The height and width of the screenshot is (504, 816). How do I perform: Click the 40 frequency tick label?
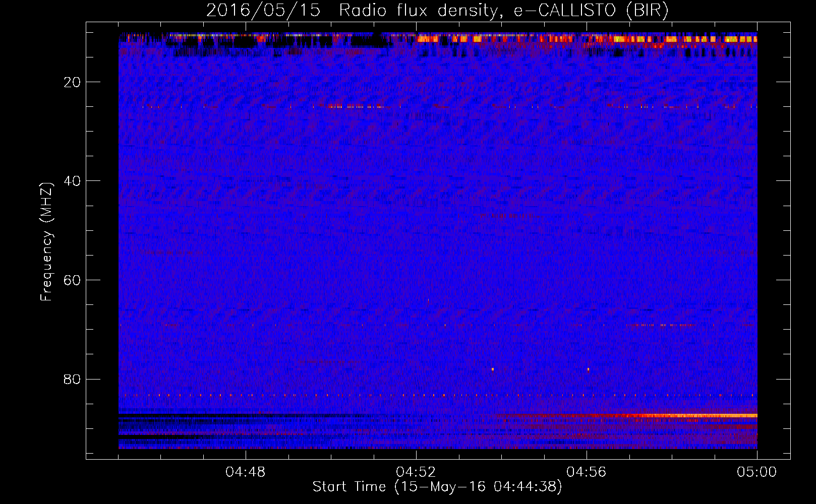coord(73,181)
